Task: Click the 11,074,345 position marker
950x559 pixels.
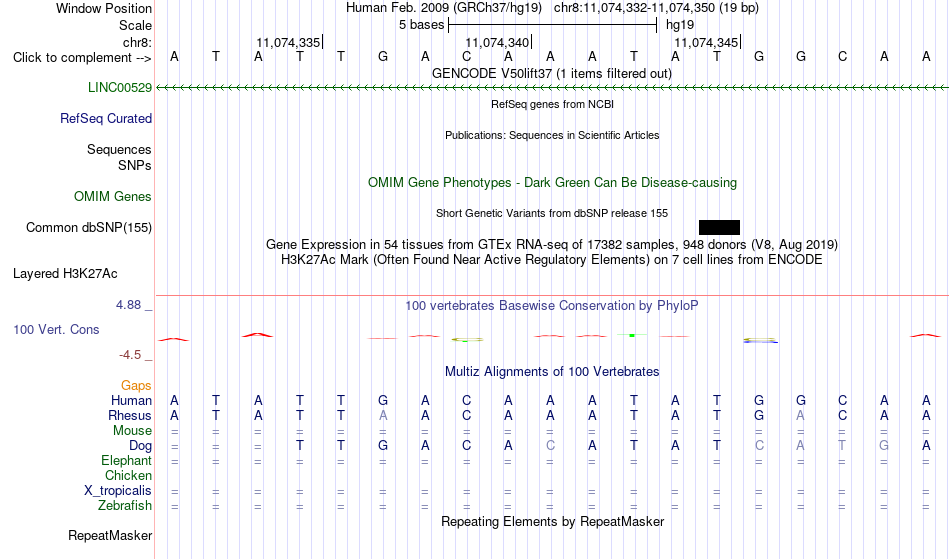Action: (706, 42)
